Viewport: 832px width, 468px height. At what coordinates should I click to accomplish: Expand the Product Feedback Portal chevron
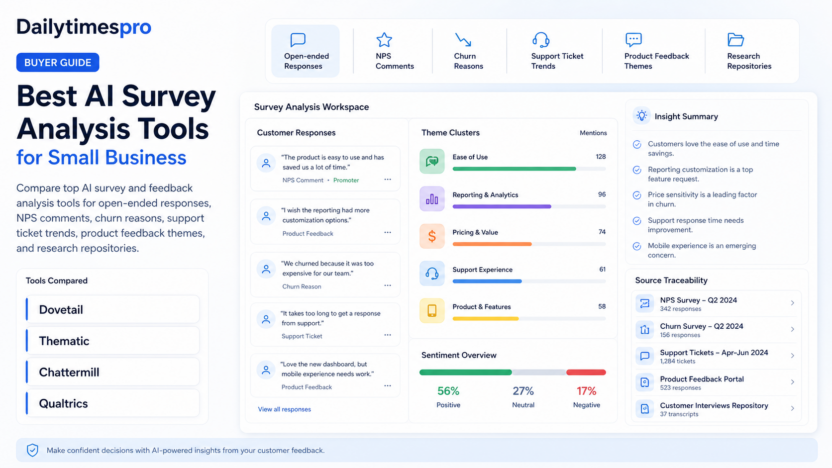click(x=792, y=382)
